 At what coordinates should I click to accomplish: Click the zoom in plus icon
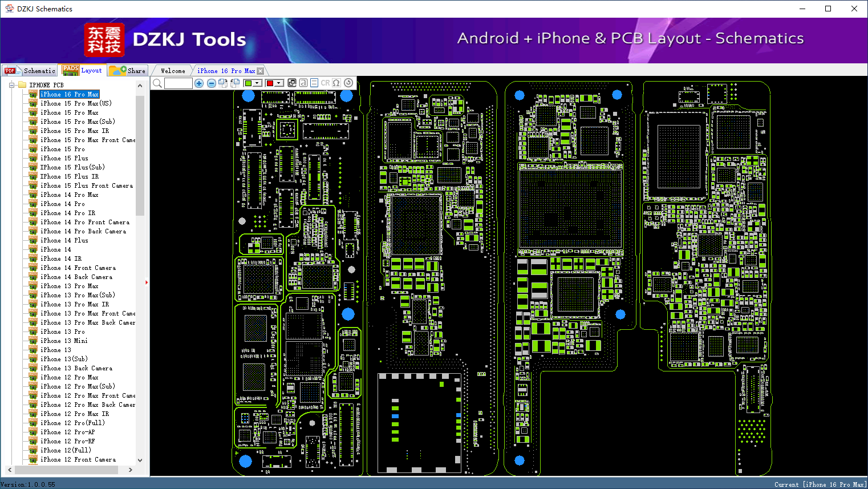[199, 83]
